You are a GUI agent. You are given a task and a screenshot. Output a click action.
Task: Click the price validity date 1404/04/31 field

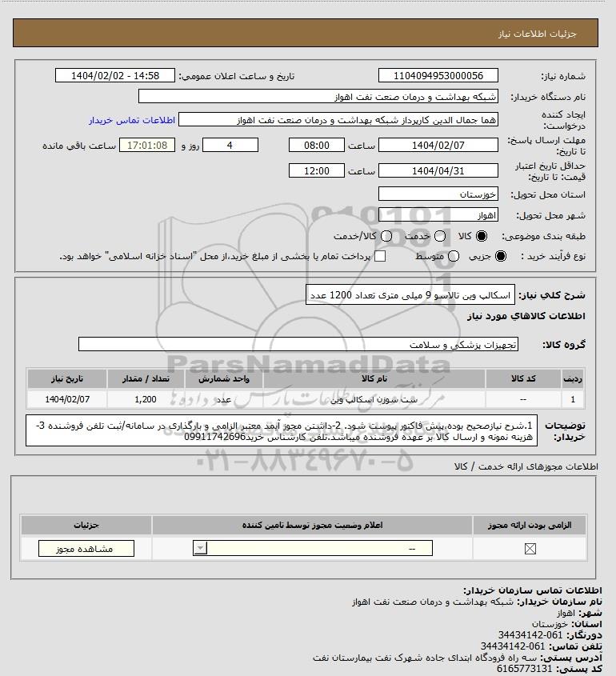[438, 170]
